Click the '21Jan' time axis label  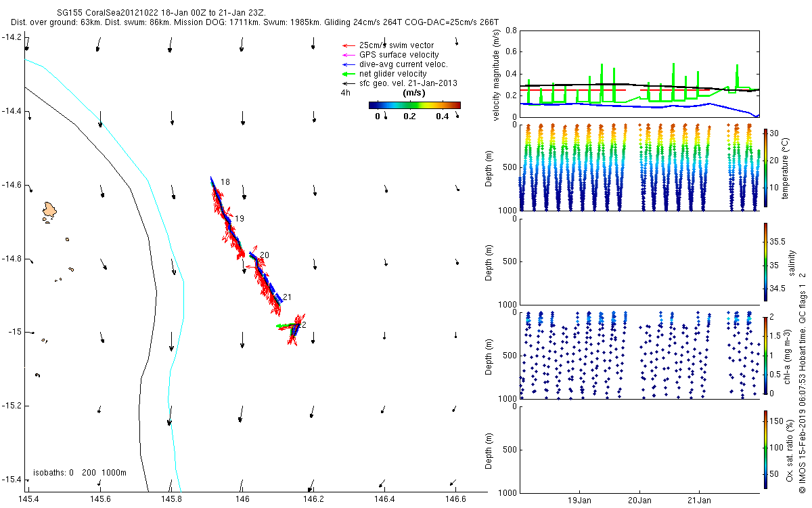pos(699,501)
